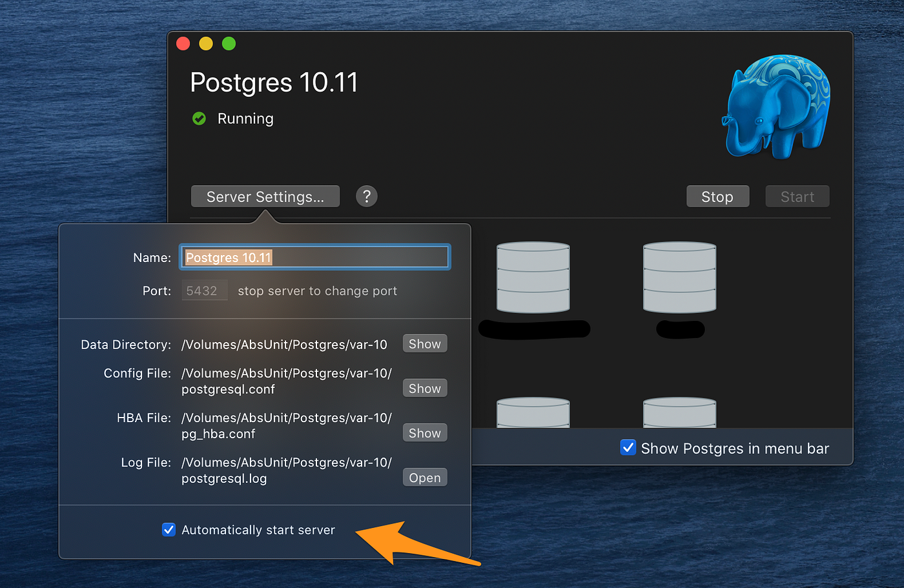Click the "Log File:" label

pos(146,463)
